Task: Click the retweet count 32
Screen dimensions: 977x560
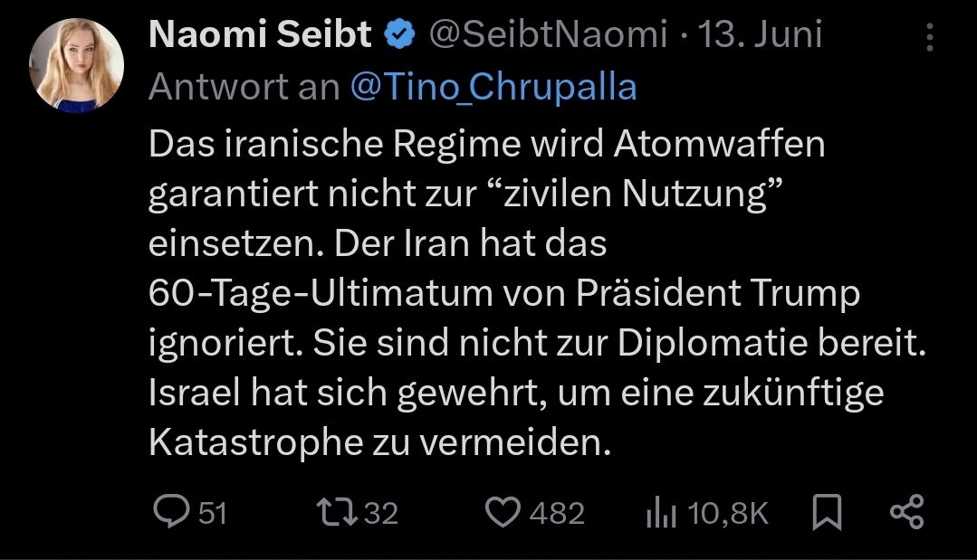Action: [381, 514]
